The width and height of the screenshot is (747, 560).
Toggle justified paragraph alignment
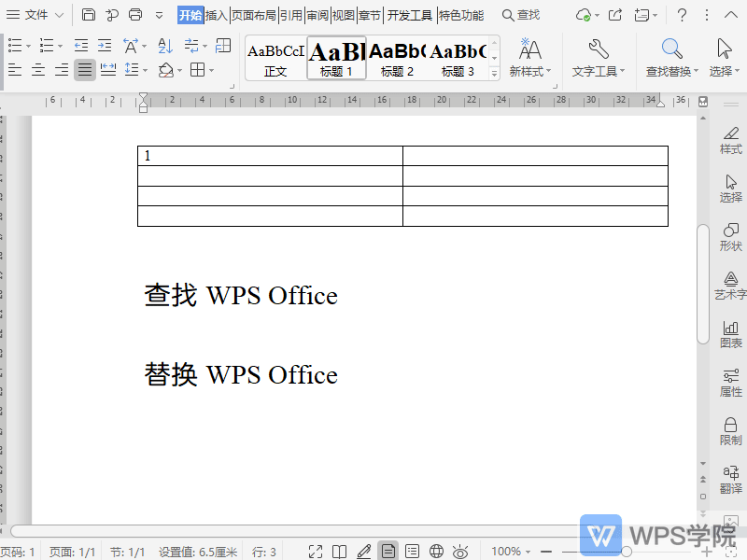(x=84, y=69)
